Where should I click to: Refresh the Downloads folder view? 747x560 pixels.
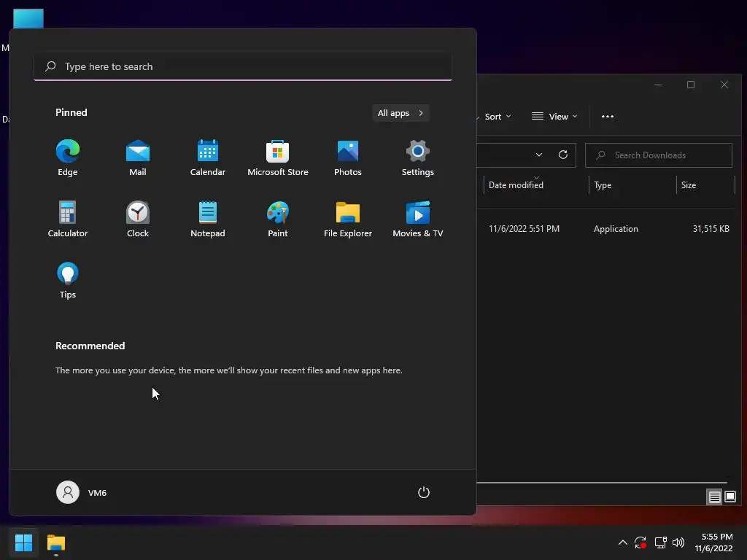[563, 155]
